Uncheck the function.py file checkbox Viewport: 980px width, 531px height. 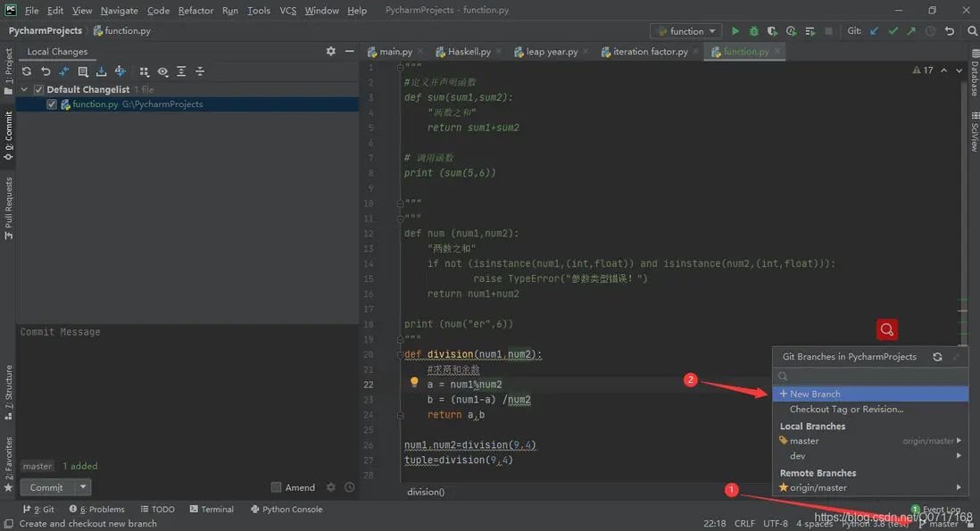tap(52, 104)
